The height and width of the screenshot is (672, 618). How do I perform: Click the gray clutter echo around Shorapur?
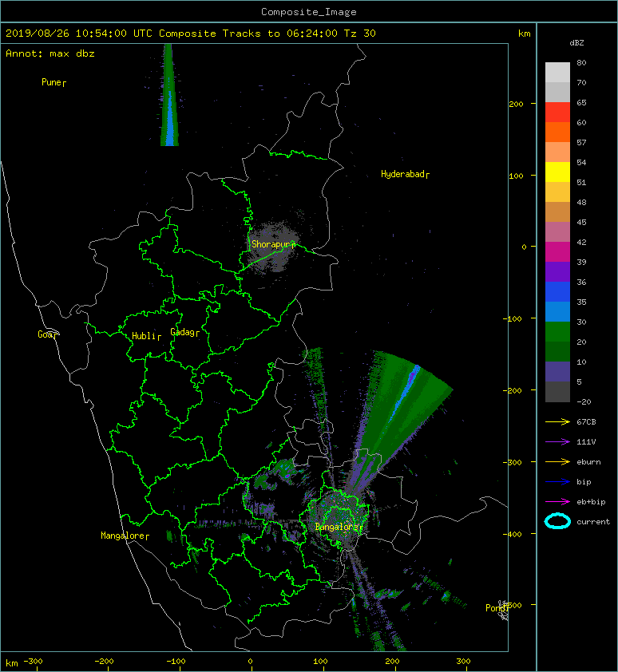pos(273,247)
